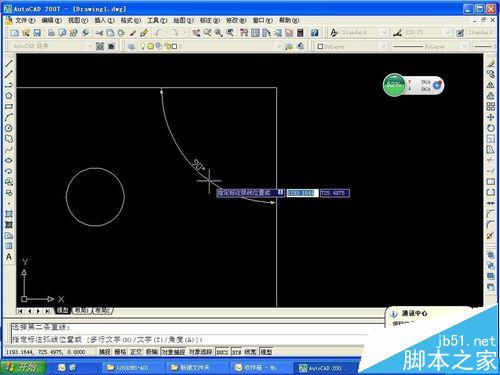Open the 通讯中心 communication center
This screenshot has height=375, width=500.
(414, 313)
